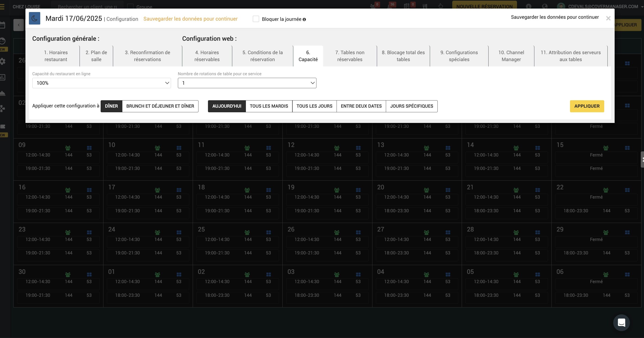Check the Bloquer la journée checkbox

pyautogui.click(x=256, y=19)
